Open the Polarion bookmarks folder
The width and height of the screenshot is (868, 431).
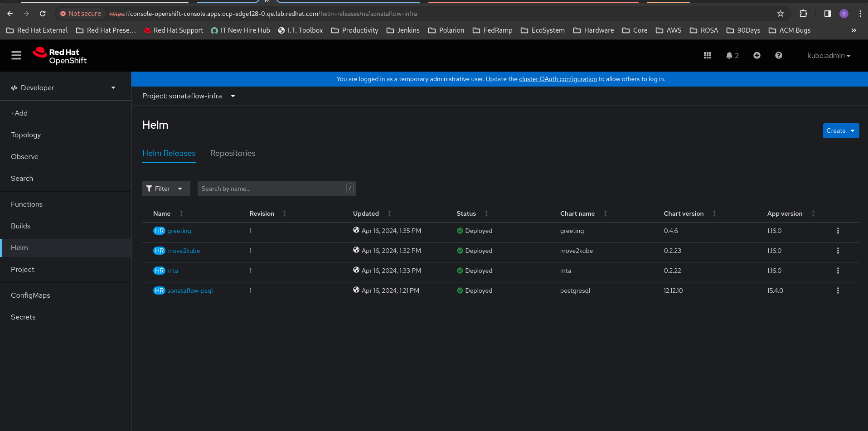click(x=446, y=30)
